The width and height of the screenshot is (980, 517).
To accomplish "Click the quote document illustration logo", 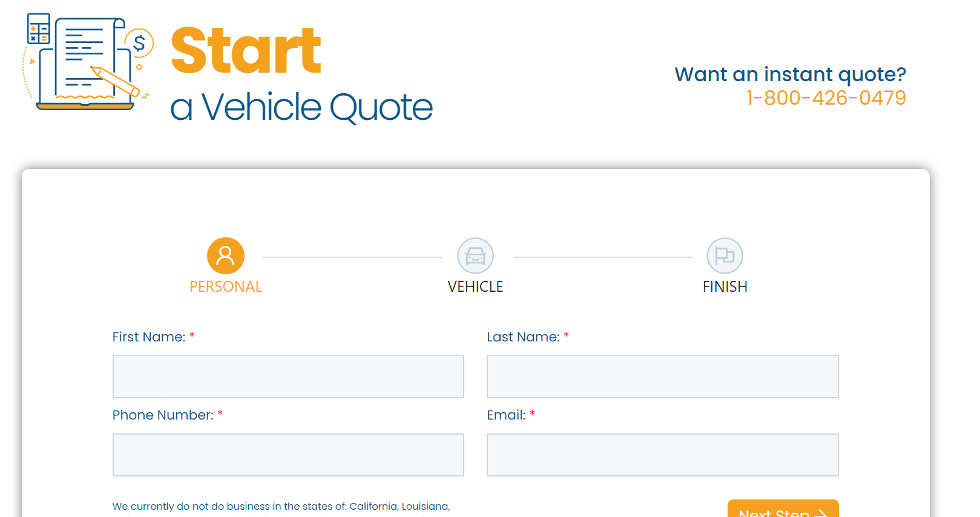I will click(88, 62).
